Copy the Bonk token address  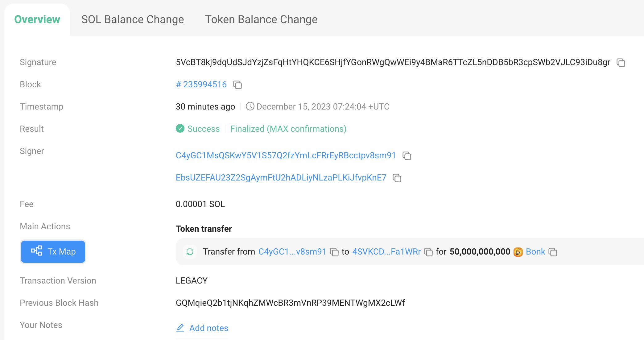[553, 252]
